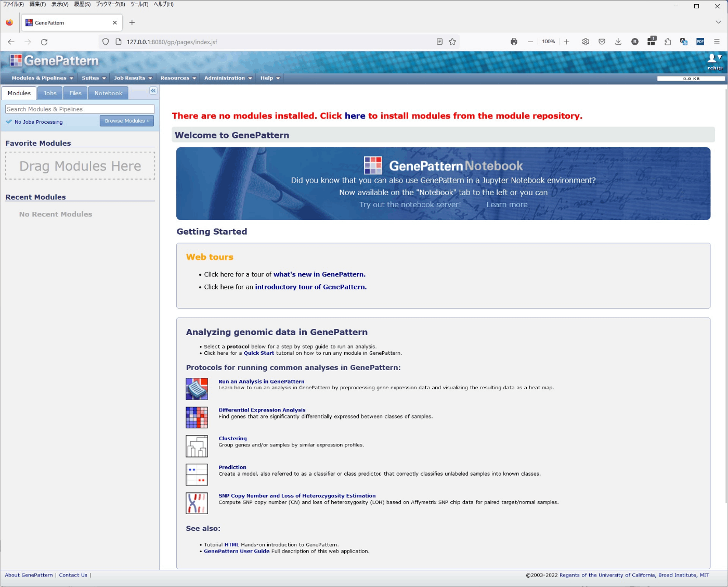This screenshot has width=728, height=587.
Task: Click Differential Expression Analysis heatmap icon
Action: 197,417
